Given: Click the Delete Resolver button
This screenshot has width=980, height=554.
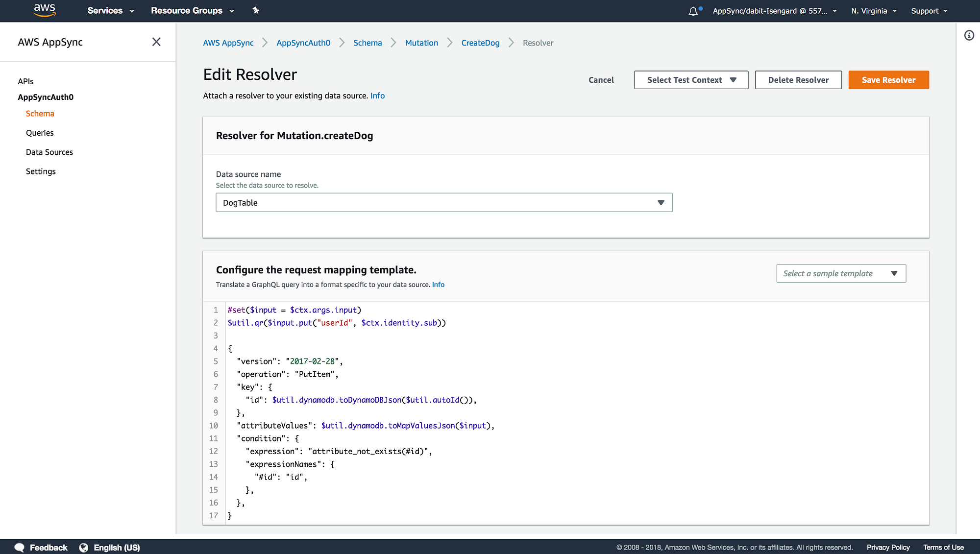Looking at the screenshot, I should coord(798,80).
